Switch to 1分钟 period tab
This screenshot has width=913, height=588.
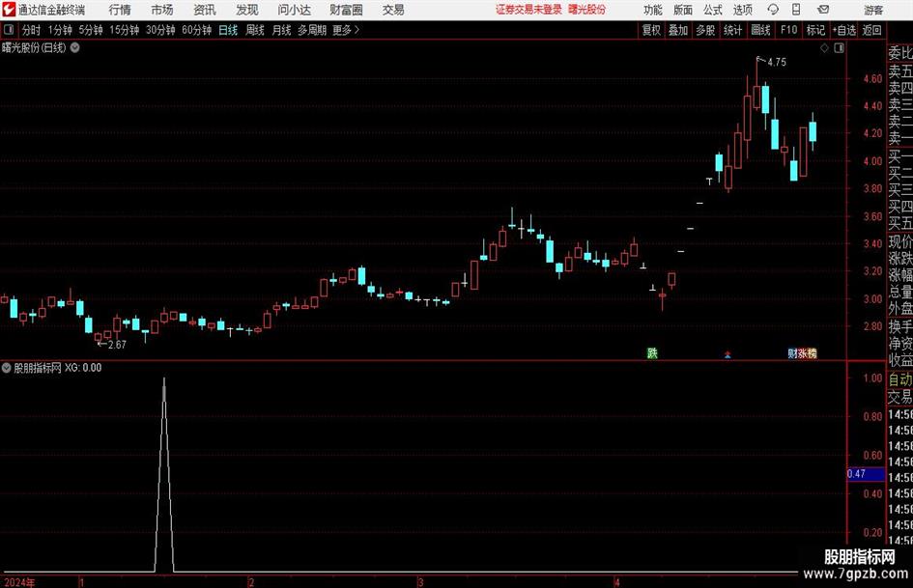pos(60,30)
